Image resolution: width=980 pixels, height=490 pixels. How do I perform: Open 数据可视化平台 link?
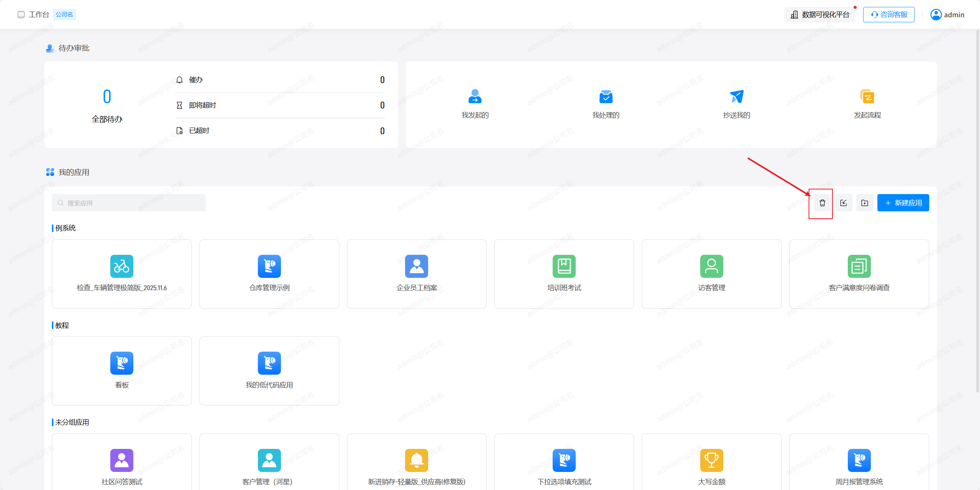coord(820,15)
